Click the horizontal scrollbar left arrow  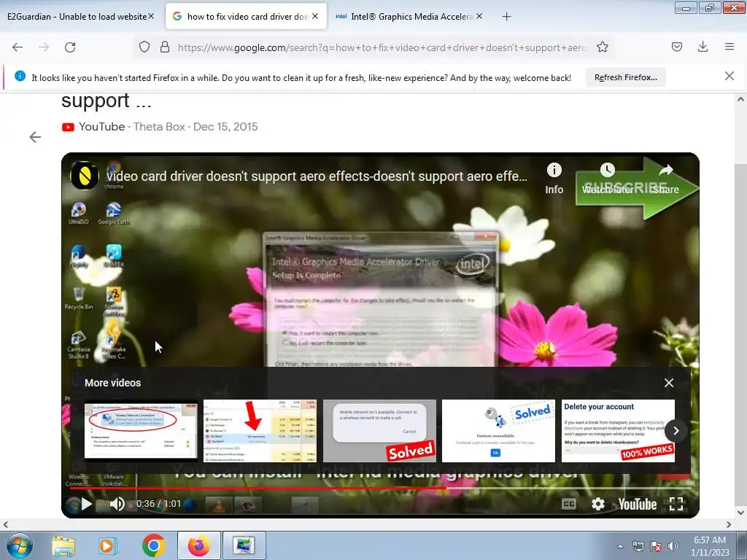click(x=6, y=524)
